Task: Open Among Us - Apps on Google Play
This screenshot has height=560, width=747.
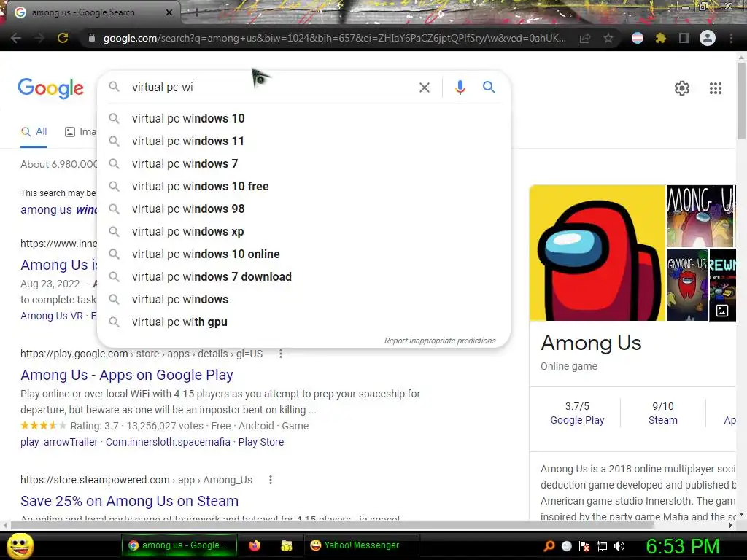Action: point(127,376)
